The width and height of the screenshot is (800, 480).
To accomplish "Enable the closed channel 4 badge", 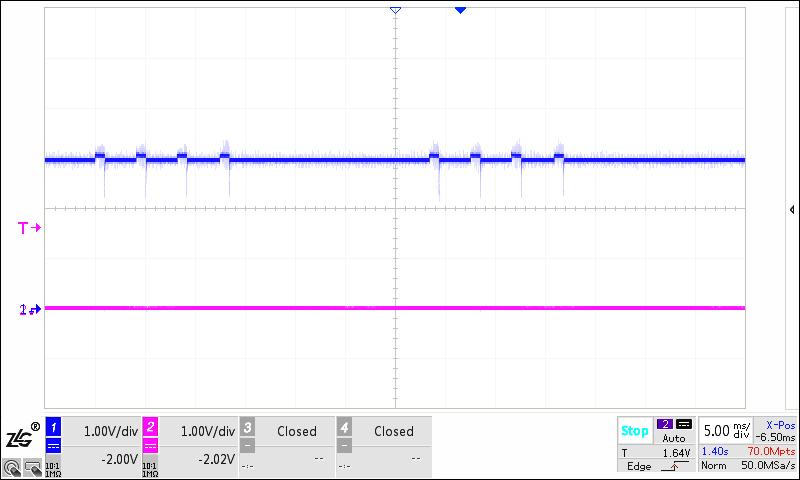I will pos(344,427).
